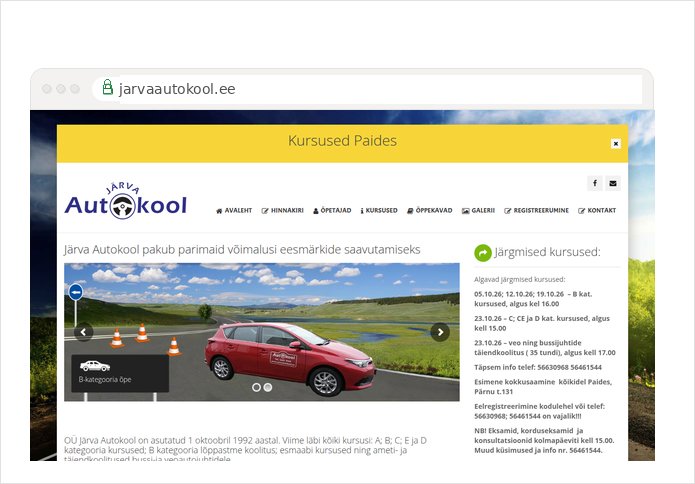The image size is (695, 484).
Task: Click the Järva Autokool logo
Action: 125,202
